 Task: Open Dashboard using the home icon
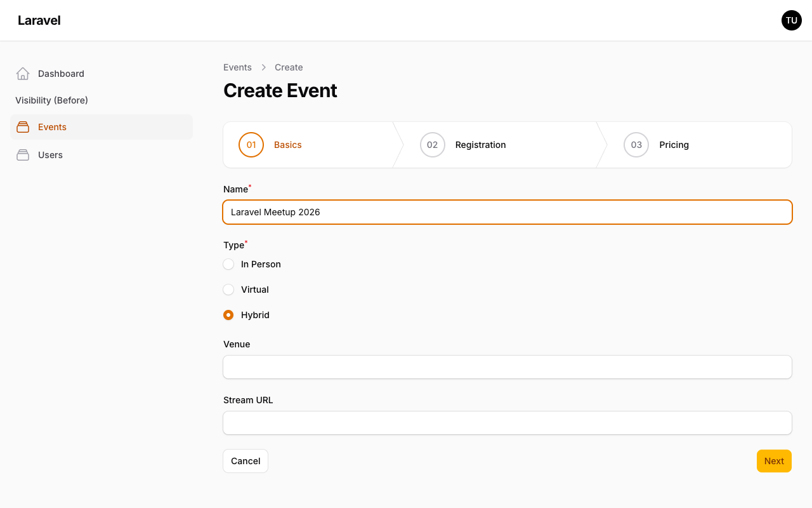coord(22,73)
